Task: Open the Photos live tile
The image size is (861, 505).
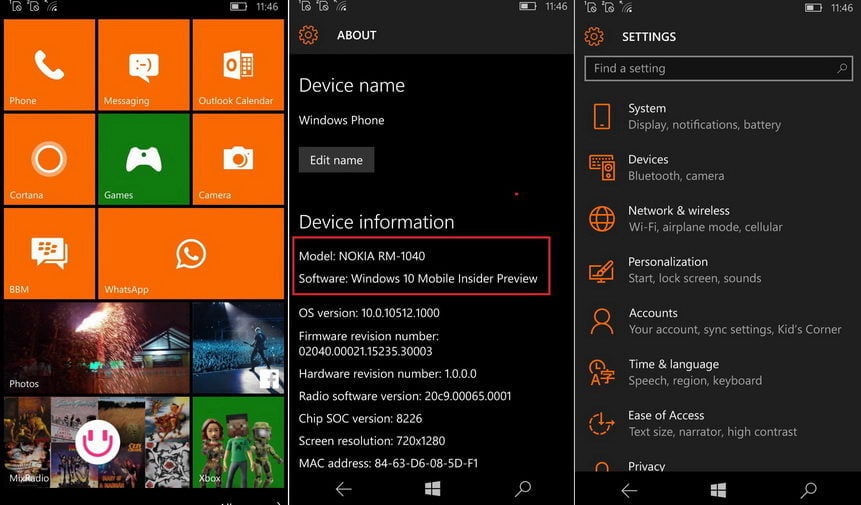Action: pos(96,347)
